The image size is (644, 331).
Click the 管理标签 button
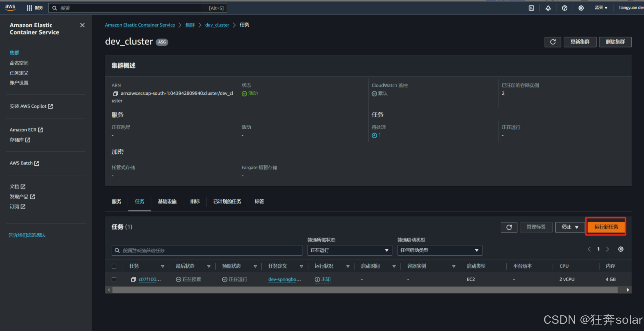[x=536, y=227]
